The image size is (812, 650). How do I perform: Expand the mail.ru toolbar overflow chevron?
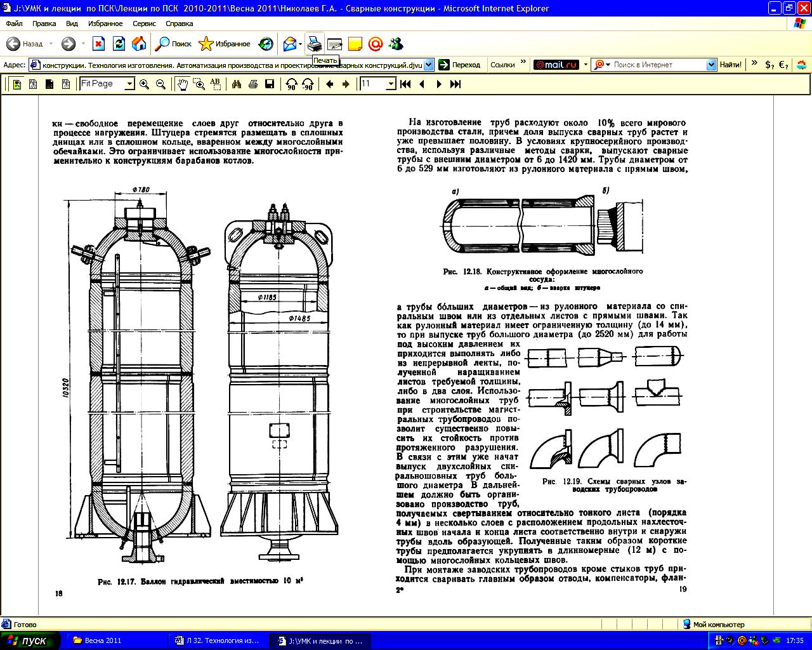coord(754,62)
